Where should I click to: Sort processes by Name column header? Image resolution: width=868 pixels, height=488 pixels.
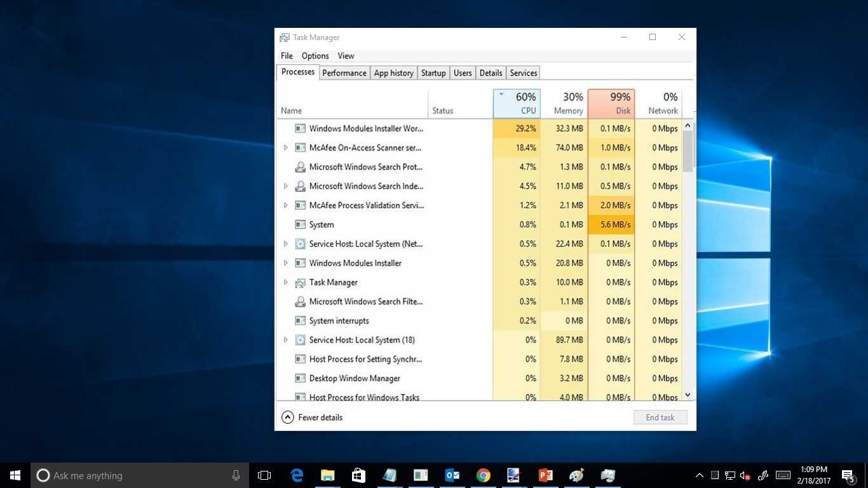[x=353, y=104]
